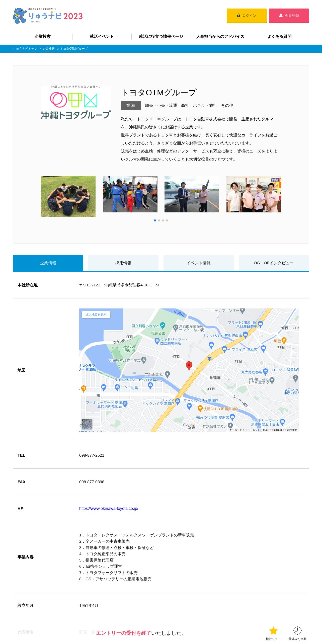This screenshot has width=322, height=644.
Task: Open 利用規約 link on map footer
Action: click(292, 430)
